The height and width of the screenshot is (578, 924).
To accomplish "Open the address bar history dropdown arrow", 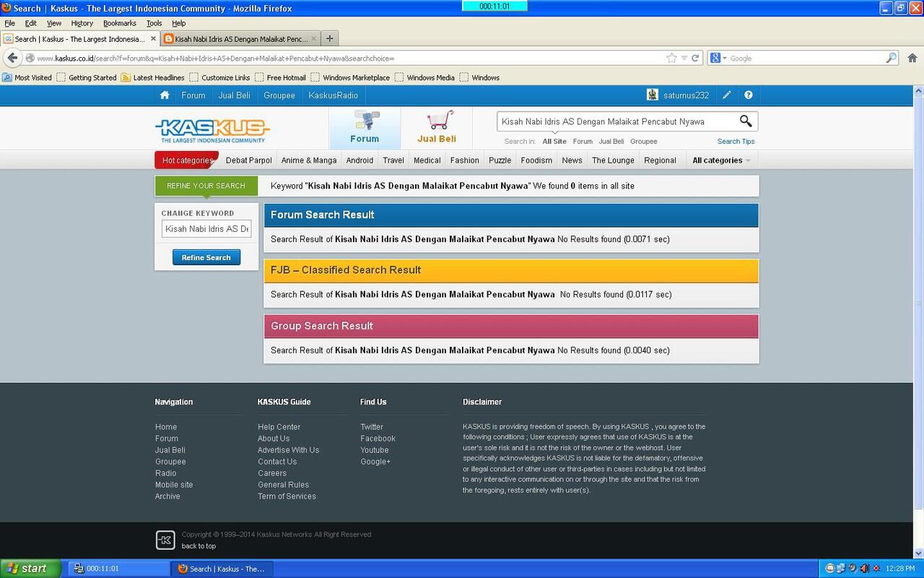I will 684,58.
